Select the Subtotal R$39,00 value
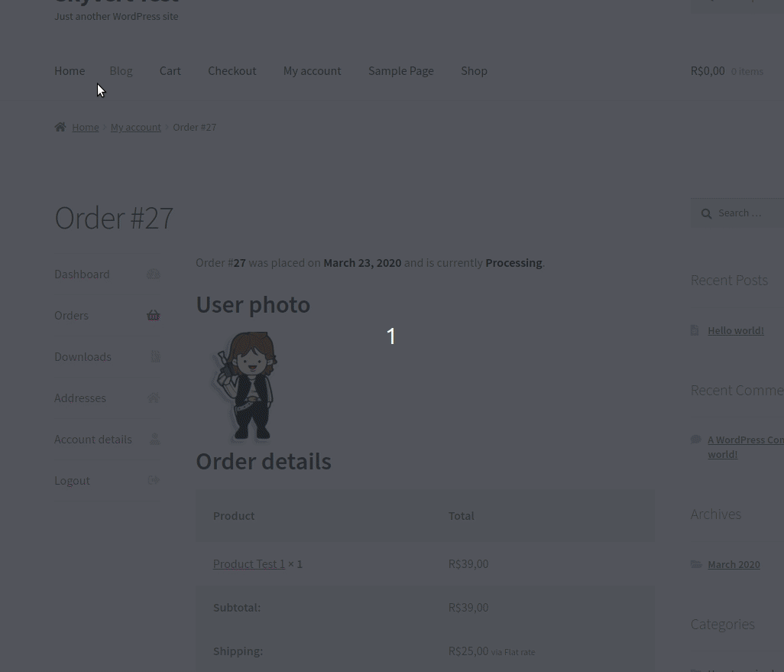784x672 pixels. [x=468, y=608]
